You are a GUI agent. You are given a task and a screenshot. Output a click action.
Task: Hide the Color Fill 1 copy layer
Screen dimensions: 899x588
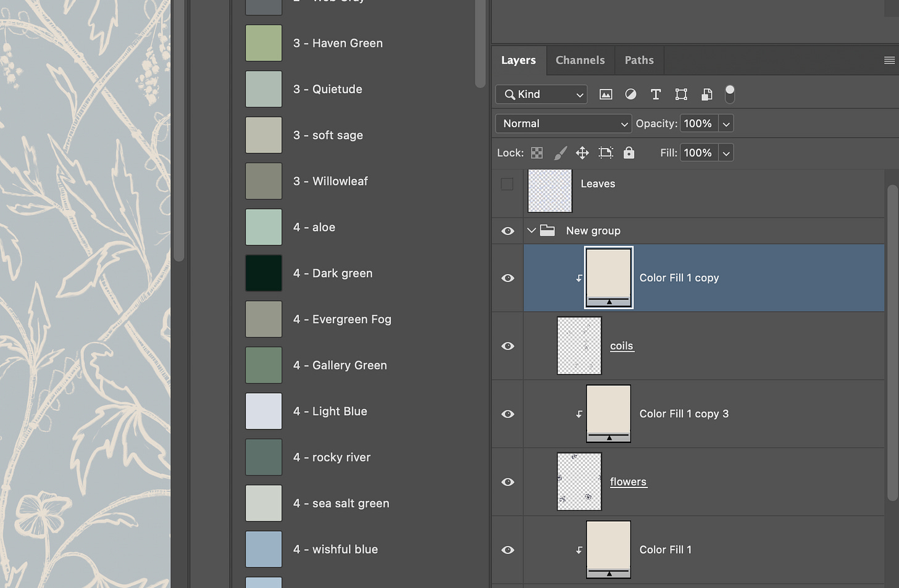click(x=508, y=278)
